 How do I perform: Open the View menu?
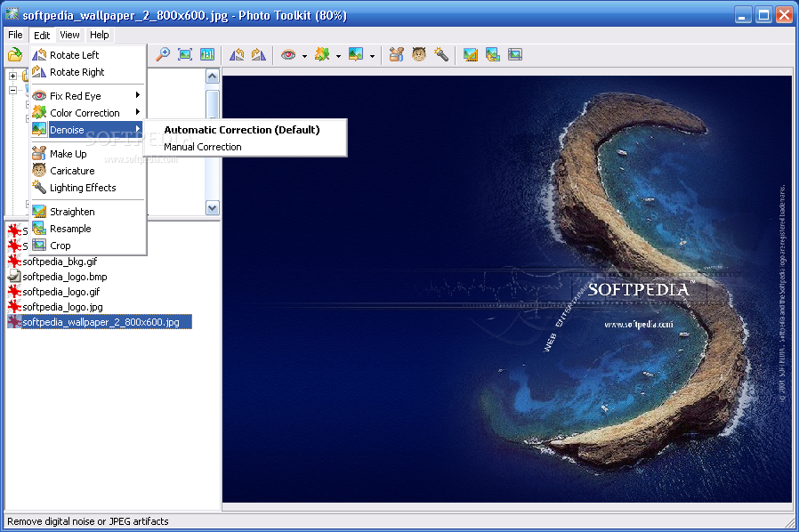(x=69, y=35)
